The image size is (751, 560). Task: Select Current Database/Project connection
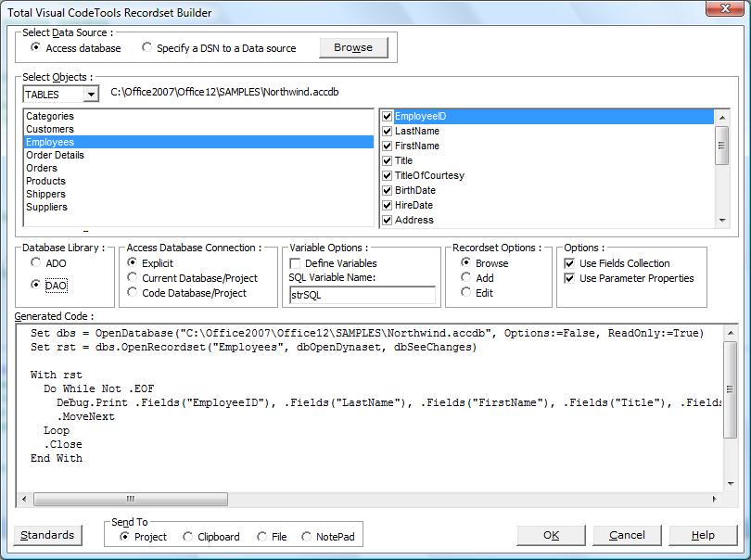point(133,278)
